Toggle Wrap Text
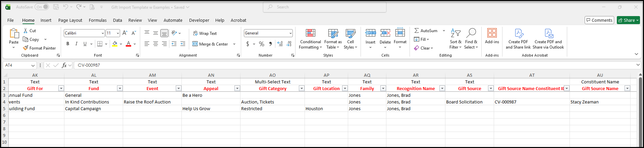Screen dimensions: 644x148 [x=205, y=33]
